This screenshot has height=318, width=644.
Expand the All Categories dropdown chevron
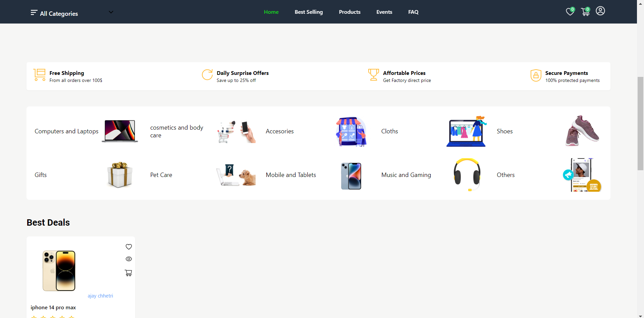111,12
